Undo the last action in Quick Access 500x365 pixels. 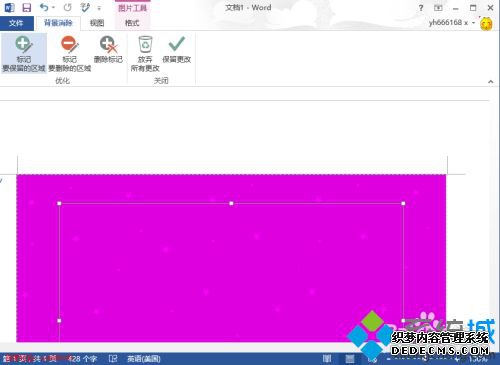pos(44,7)
